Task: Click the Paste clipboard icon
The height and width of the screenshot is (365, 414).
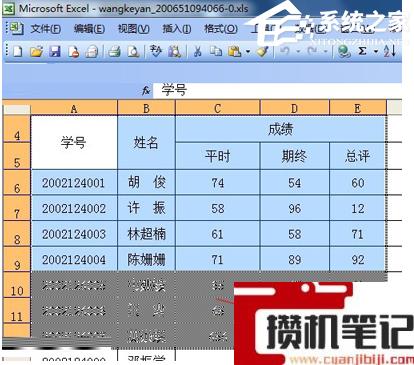Action: tap(234, 52)
